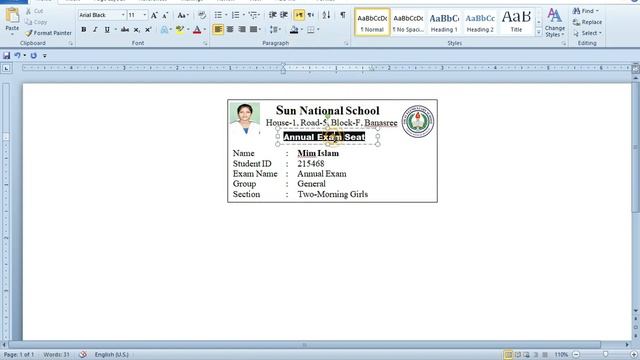Apply the Normal style
The image size is (640, 360).
[372, 22]
